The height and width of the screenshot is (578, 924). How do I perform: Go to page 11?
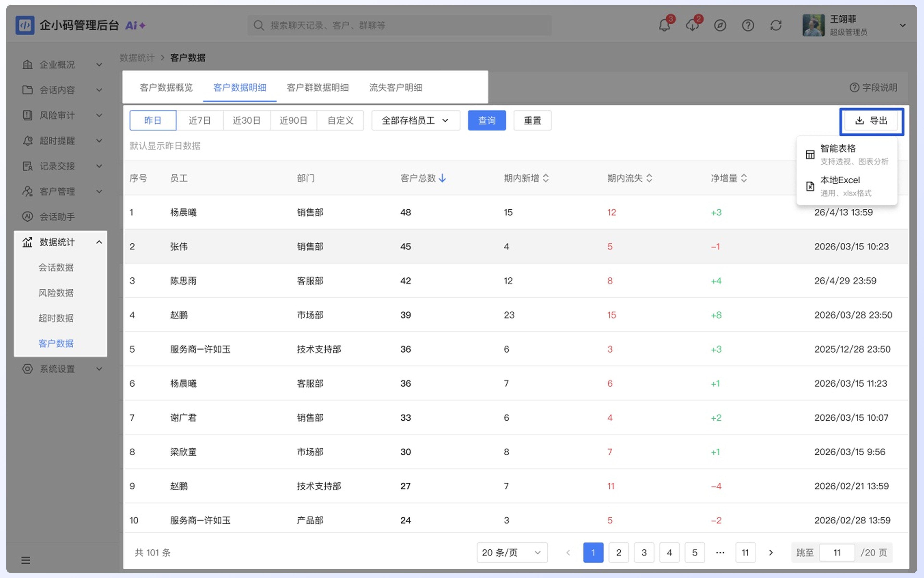point(745,552)
